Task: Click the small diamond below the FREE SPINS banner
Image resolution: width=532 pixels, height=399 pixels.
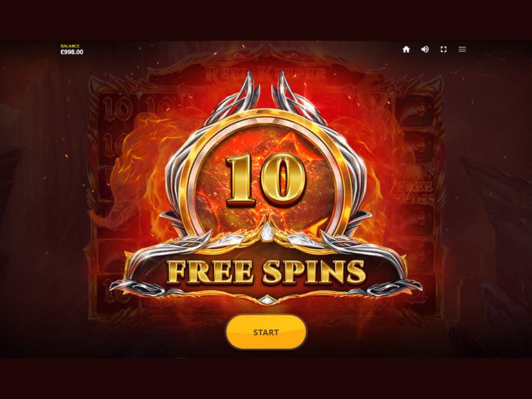Action: pyautogui.click(x=267, y=300)
